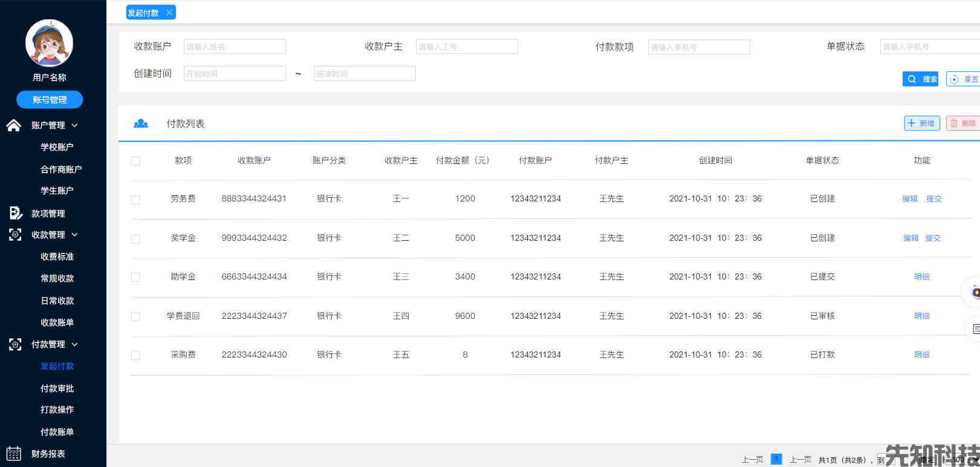Image resolution: width=980 pixels, height=467 pixels.
Task: Focus the 收款户主 input field
Action: coord(467,47)
